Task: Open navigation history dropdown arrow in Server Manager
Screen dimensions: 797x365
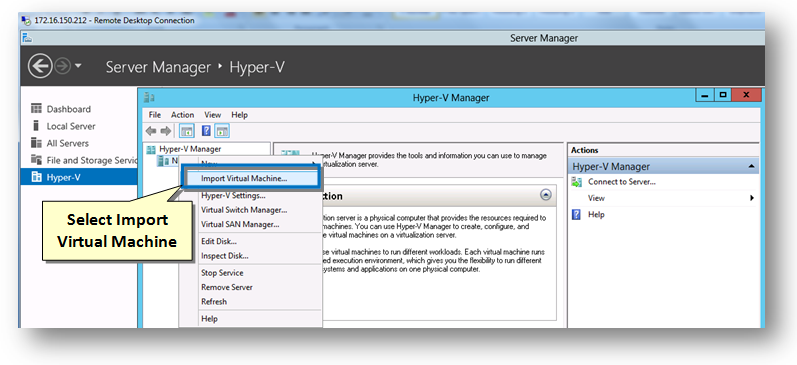Action: (78, 66)
